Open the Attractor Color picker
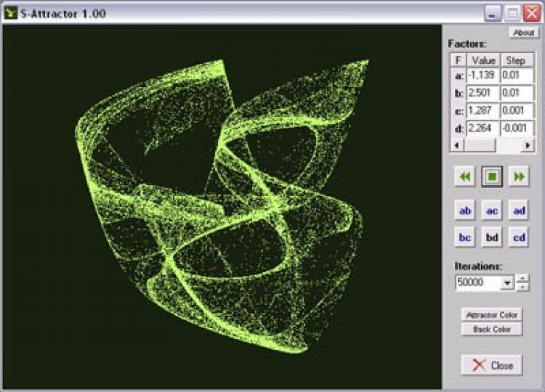Image resolution: width=545 pixels, height=392 pixels. coord(492,315)
